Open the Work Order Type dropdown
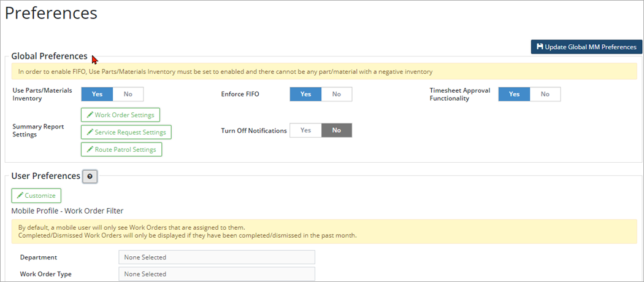This screenshot has width=644, height=282. (217, 274)
